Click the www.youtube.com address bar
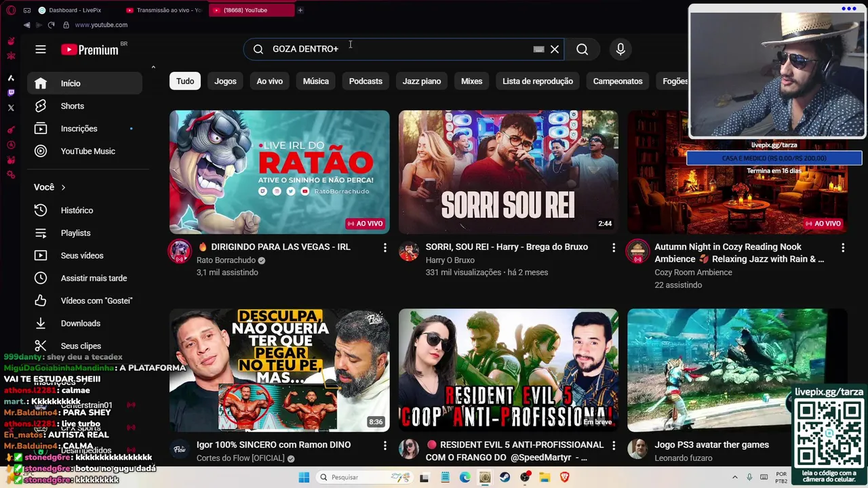Screen dimensions: 868x488 (101, 25)
